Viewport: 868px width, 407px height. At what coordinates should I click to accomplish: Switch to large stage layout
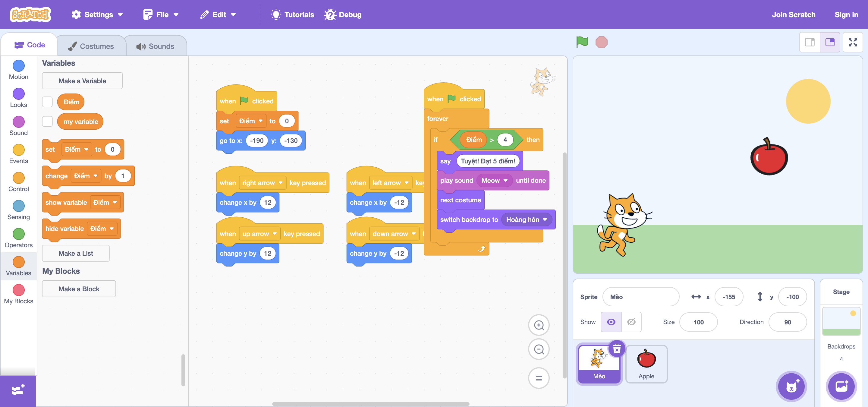[830, 42]
